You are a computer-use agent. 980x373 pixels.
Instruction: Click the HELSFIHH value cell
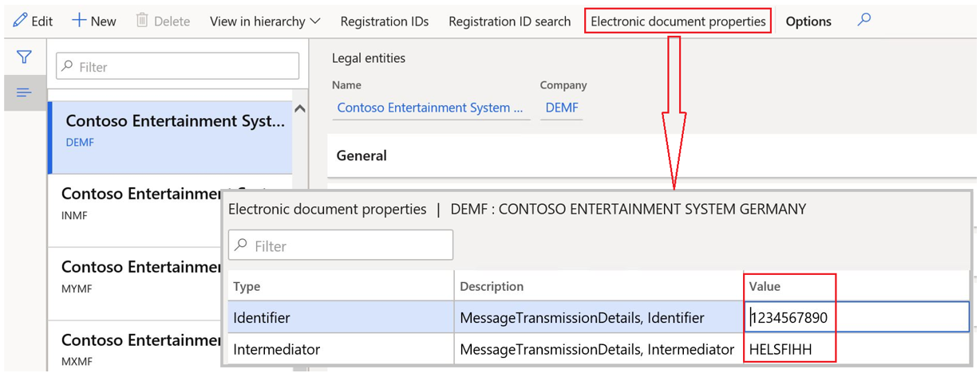tap(856, 349)
